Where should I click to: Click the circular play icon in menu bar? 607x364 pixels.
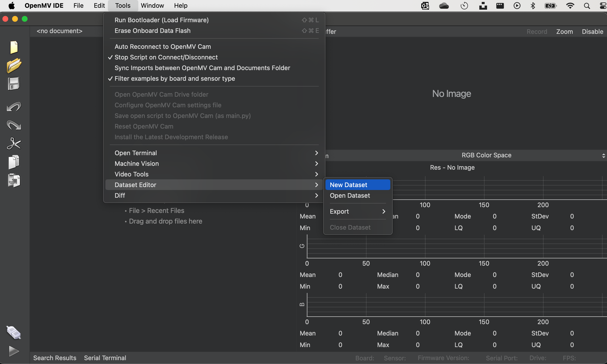[x=517, y=6]
